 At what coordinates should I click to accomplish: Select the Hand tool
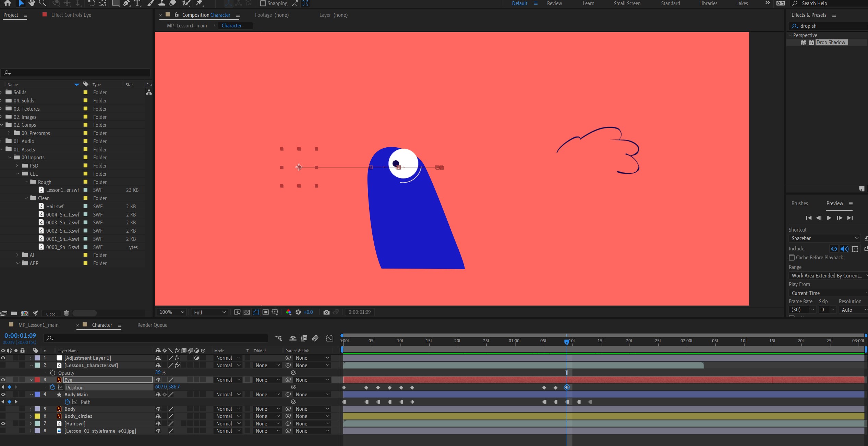[32, 3]
